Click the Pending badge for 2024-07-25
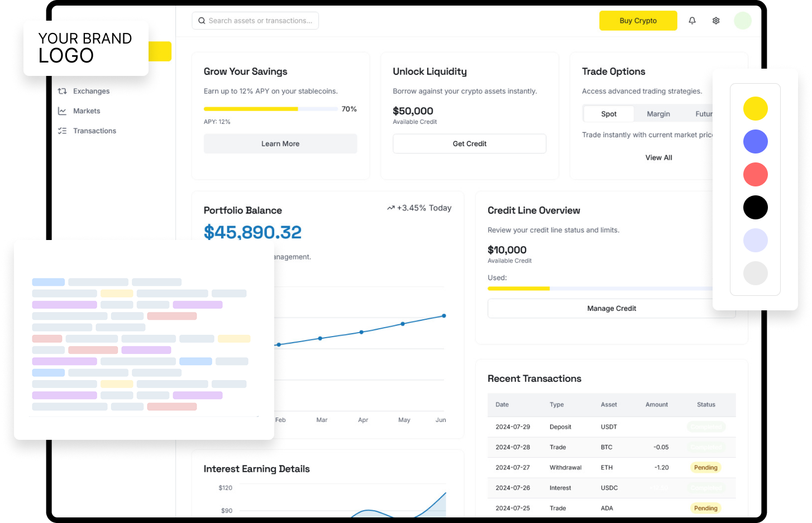The height and width of the screenshot is (523, 812). (706, 508)
